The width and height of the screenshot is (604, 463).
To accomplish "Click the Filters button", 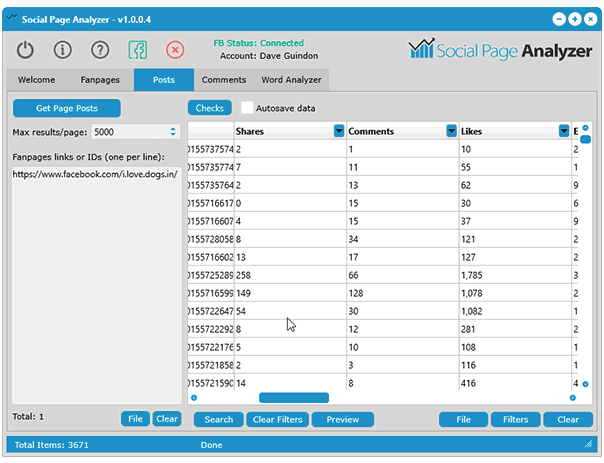I will point(515,419).
